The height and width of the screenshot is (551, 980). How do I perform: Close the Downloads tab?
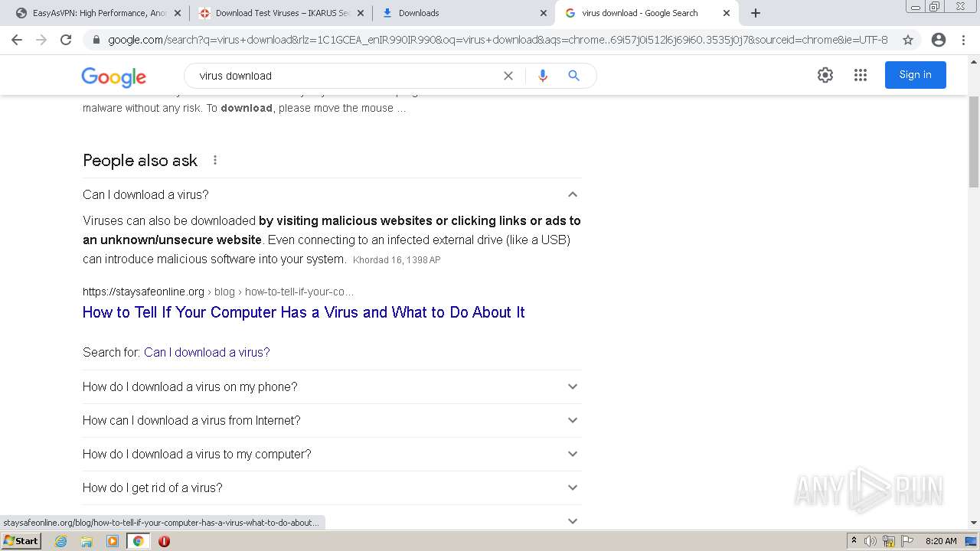544,13
